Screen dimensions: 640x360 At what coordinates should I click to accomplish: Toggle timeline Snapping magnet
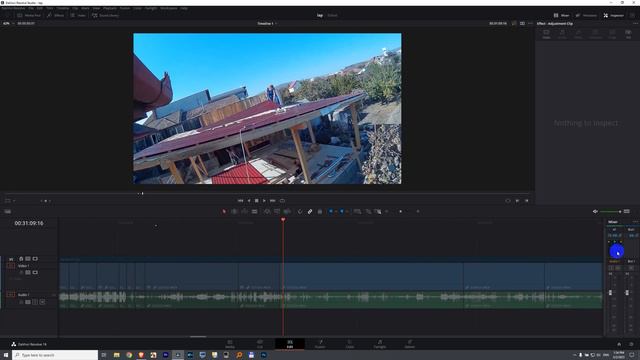300,211
